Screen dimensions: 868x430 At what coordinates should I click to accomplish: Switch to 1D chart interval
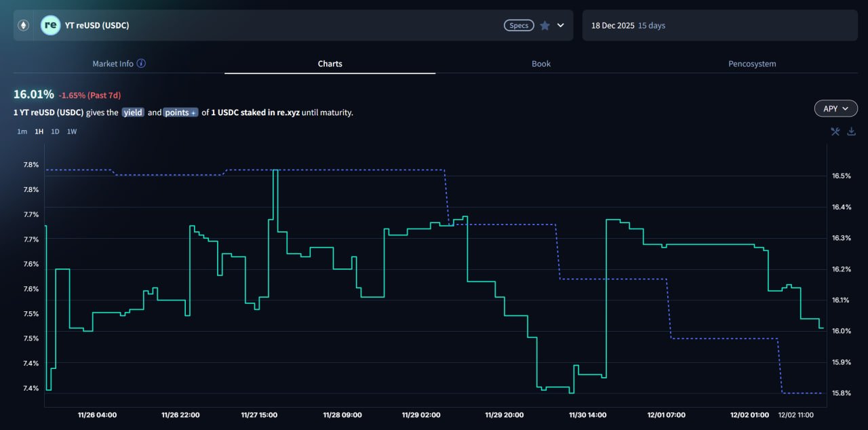point(55,132)
